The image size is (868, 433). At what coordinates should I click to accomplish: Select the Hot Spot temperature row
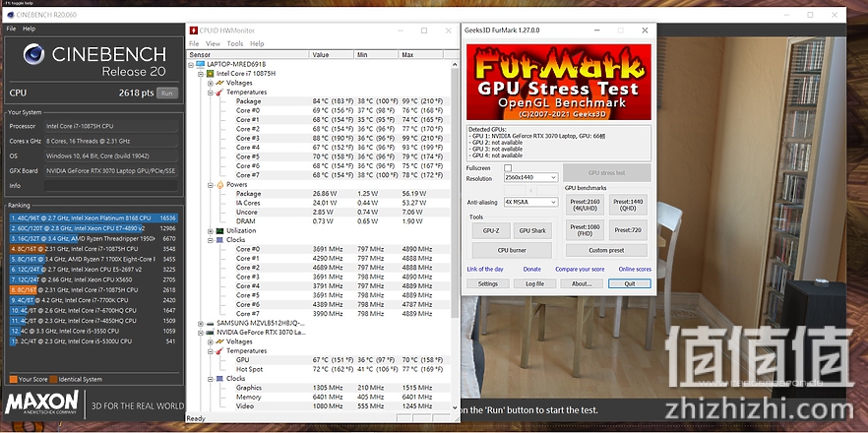click(x=318, y=369)
